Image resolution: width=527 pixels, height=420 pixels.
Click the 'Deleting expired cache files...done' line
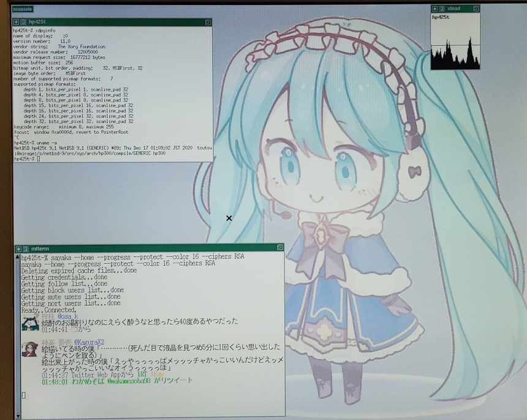(79, 271)
